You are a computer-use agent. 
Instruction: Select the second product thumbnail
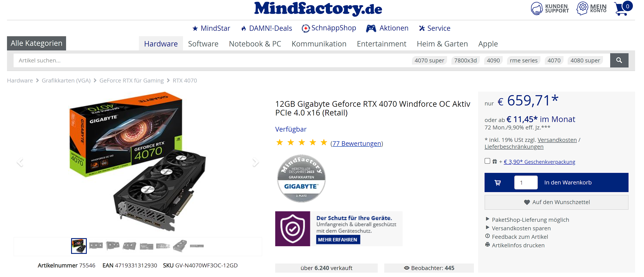(96, 246)
